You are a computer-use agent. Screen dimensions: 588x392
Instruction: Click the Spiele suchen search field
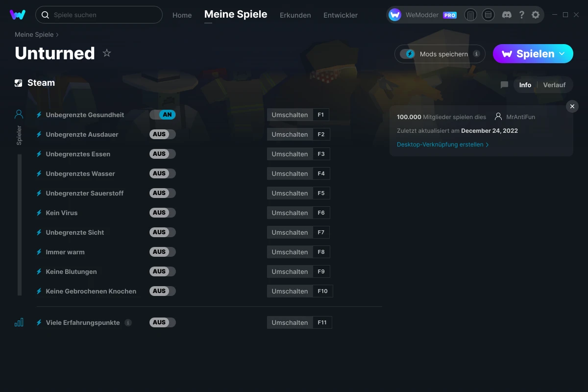(99, 15)
